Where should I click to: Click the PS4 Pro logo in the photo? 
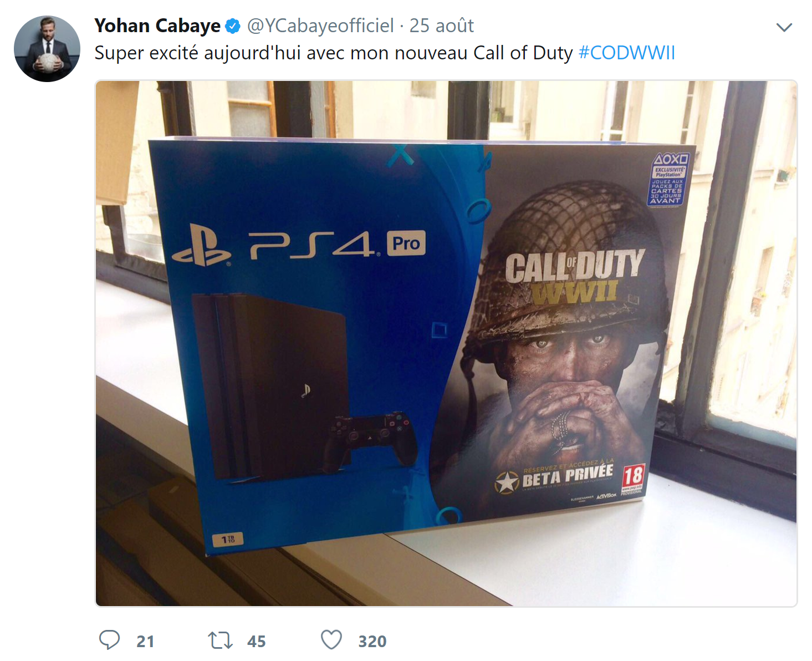(299, 245)
